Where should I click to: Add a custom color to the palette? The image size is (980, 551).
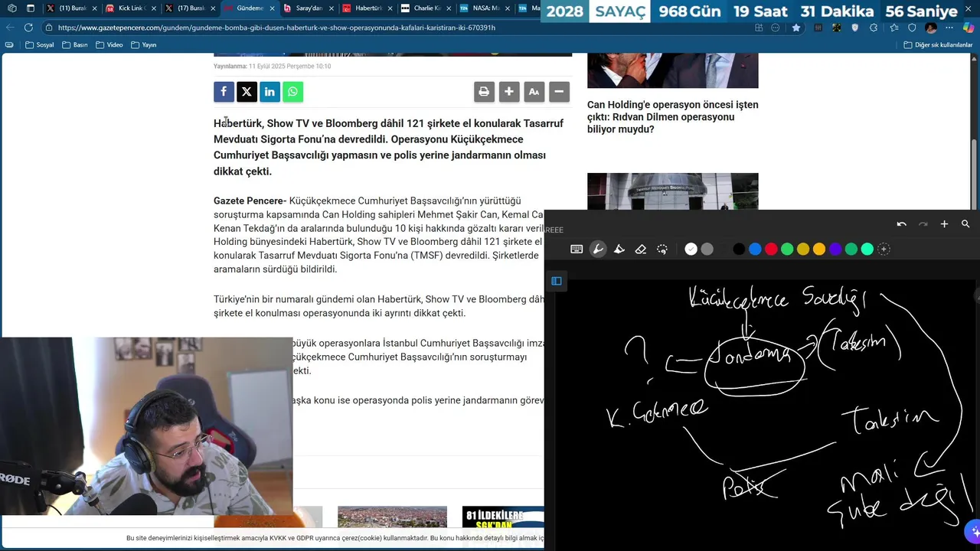(884, 249)
